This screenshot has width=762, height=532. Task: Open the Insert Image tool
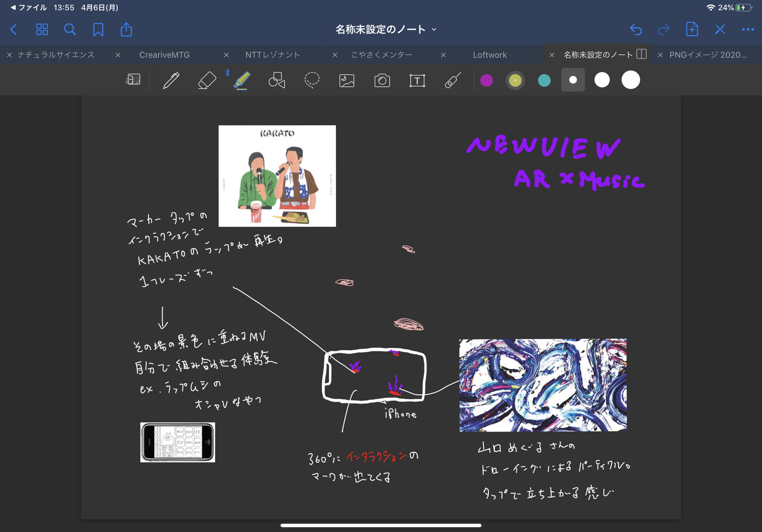point(347,80)
